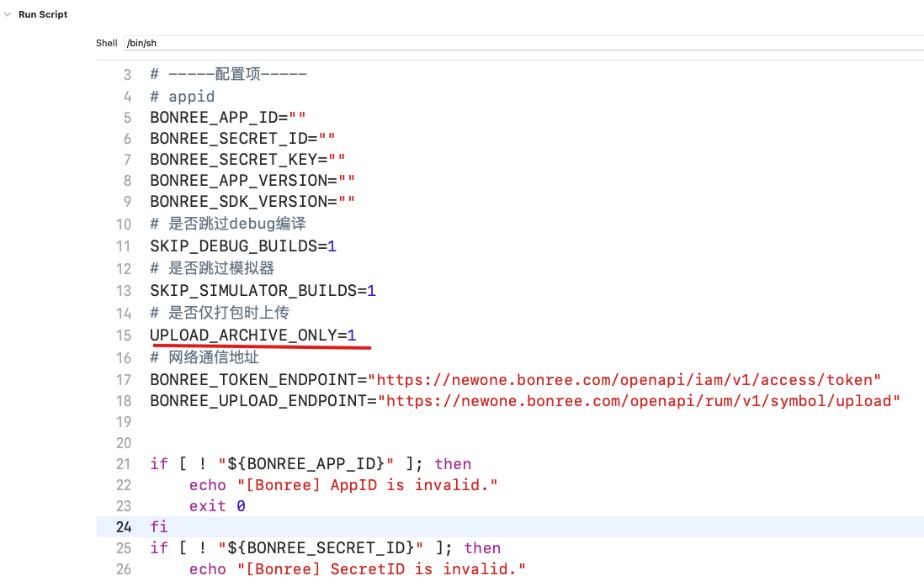Click the Shell field label

pyautogui.click(x=107, y=43)
